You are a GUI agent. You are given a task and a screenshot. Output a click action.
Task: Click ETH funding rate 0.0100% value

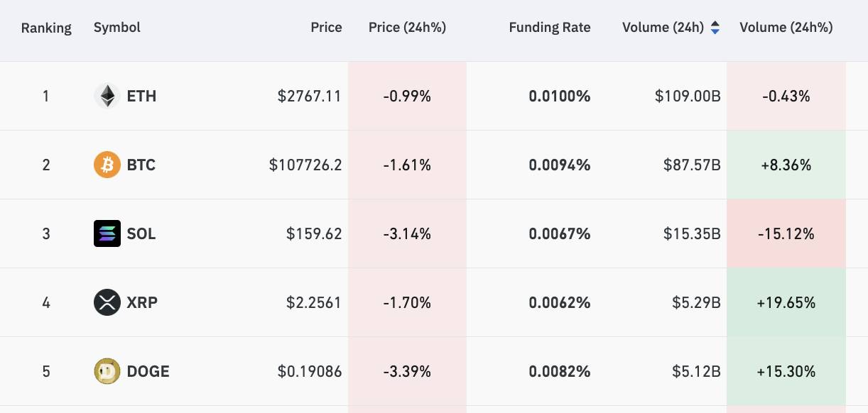560,96
